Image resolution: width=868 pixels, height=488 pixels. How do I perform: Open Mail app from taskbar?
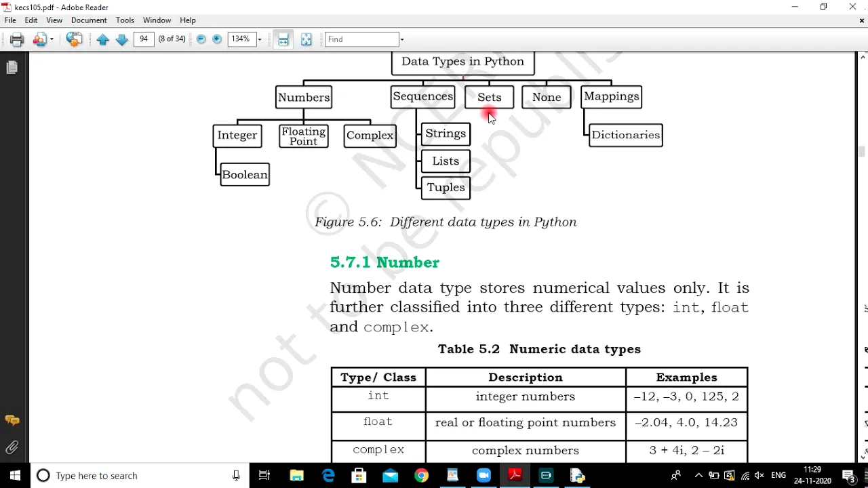pos(391,476)
